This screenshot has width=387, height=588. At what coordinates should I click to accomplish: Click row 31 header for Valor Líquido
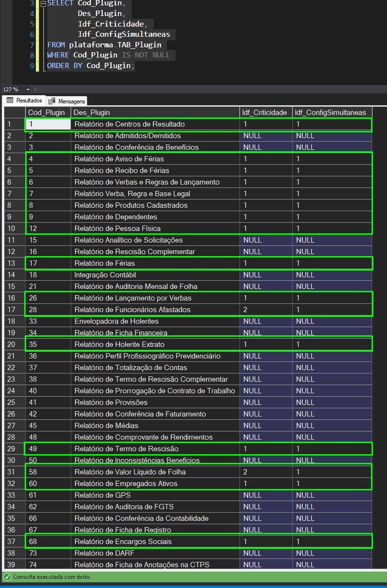pos(15,472)
